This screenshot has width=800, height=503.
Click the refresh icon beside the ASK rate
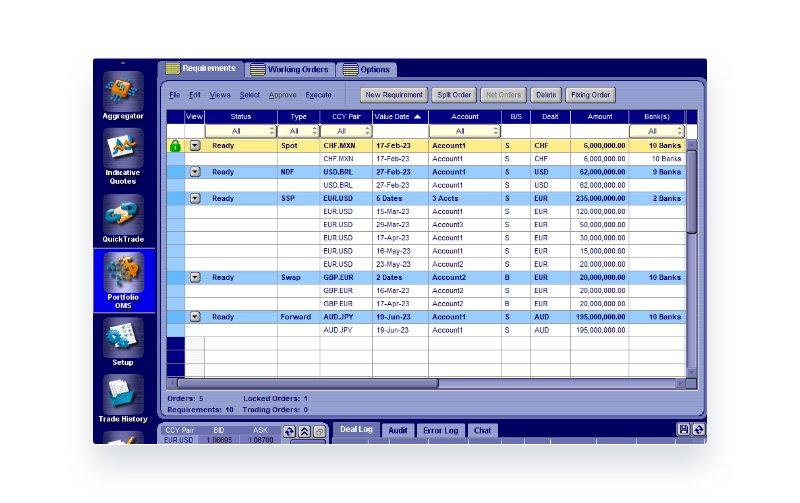(289, 432)
